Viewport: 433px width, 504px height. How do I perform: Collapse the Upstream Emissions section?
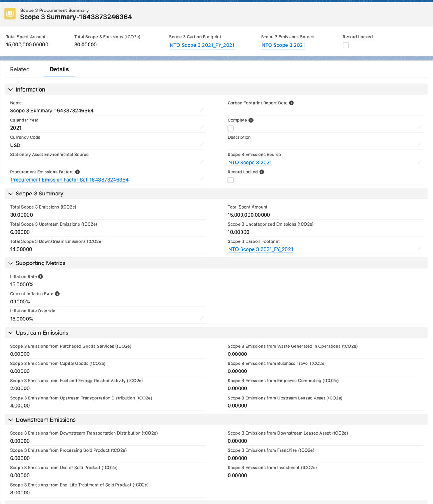[11, 333]
